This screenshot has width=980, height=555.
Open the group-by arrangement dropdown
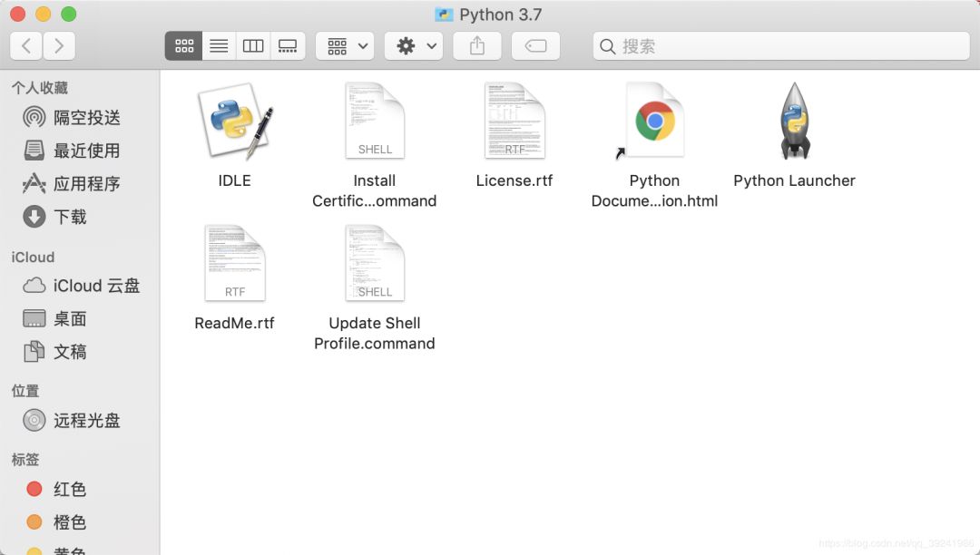click(x=345, y=45)
